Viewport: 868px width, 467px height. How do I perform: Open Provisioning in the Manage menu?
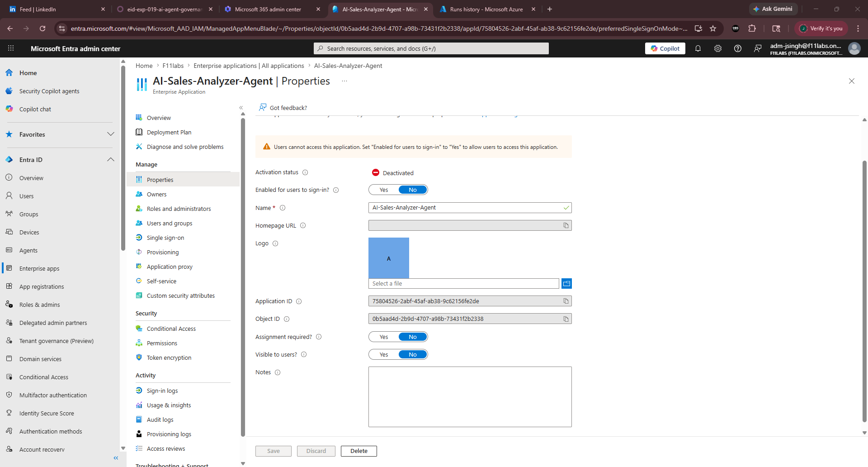tap(163, 252)
